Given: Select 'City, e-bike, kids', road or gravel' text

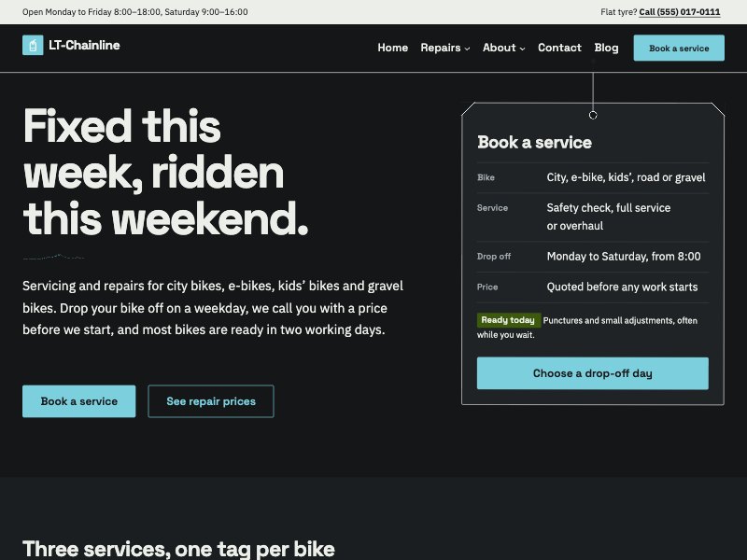Looking at the screenshot, I should point(626,177).
